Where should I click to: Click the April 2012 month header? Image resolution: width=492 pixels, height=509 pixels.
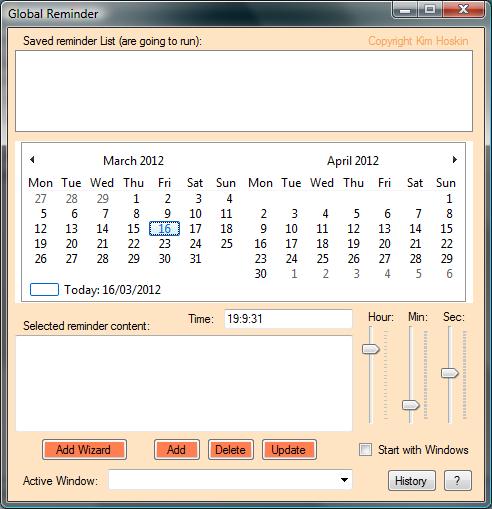click(353, 161)
